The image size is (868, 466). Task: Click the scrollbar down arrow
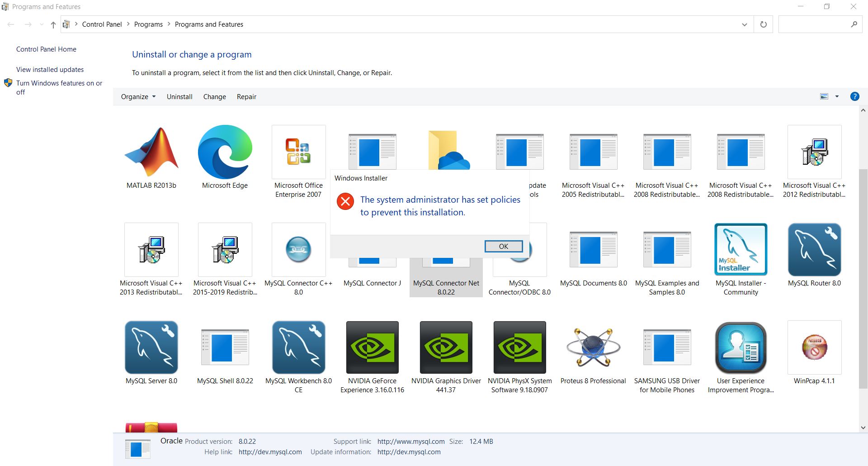pyautogui.click(x=863, y=428)
